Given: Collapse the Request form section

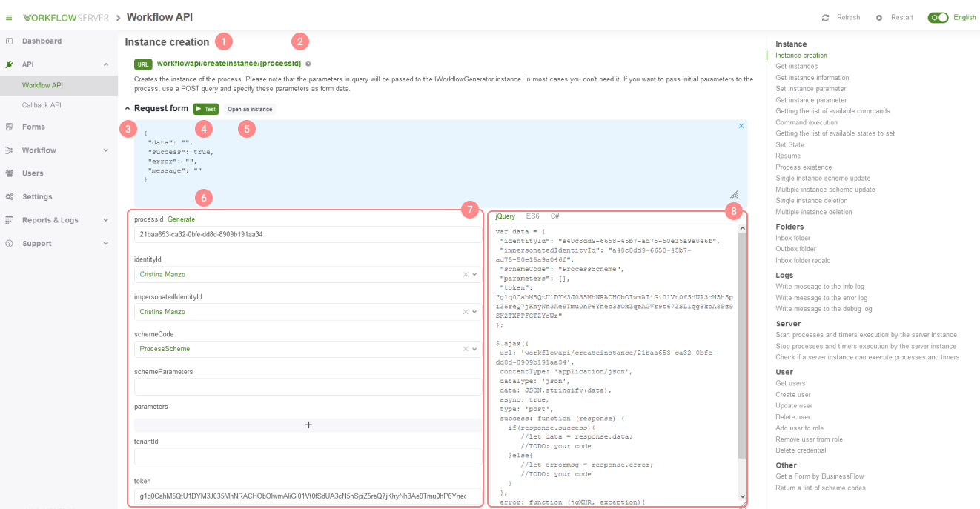Looking at the screenshot, I should (128, 109).
